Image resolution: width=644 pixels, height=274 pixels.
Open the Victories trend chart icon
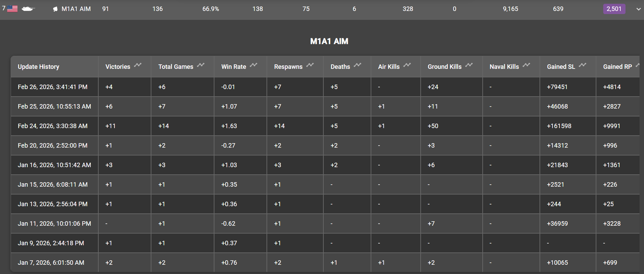point(138,65)
